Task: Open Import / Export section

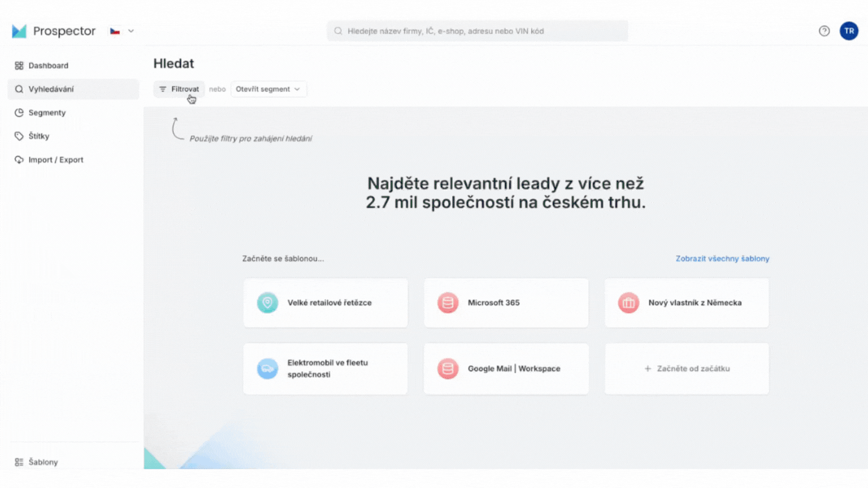Action: tap(55, 160)
